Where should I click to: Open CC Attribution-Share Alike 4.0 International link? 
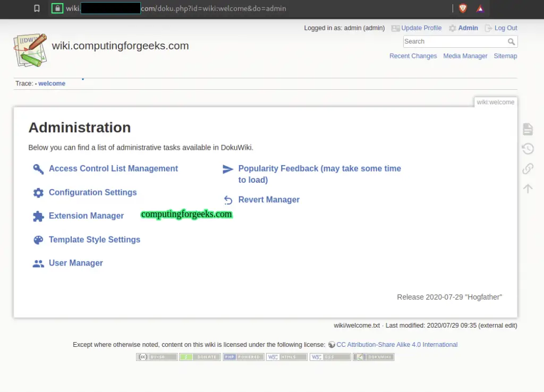click(397, 345)
